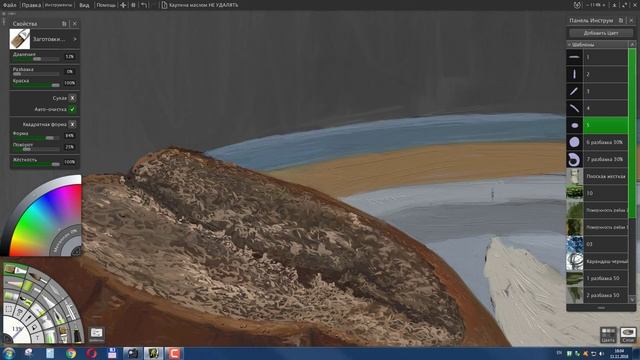
Task: Click the canvas rotation icon at top right
Action: [x=577, y=5]
